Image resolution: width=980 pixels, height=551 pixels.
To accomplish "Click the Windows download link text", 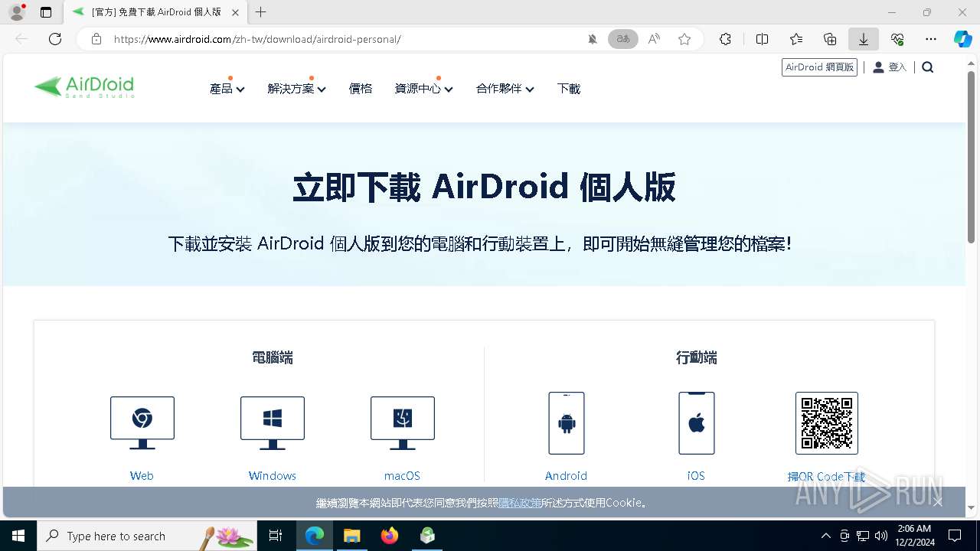I will [x=273, y=476].
